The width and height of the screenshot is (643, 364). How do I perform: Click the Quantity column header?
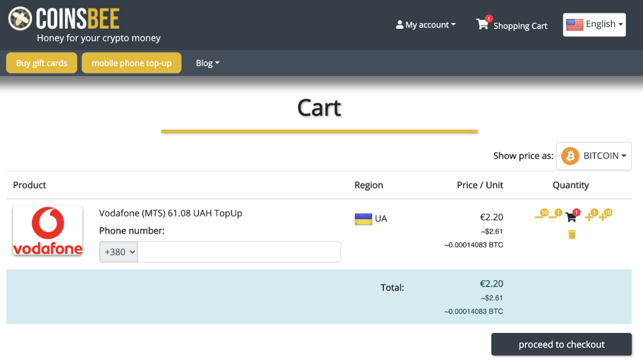pos(571,185)
